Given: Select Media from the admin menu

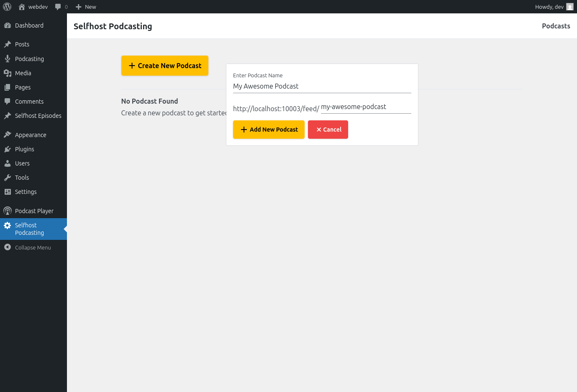Looking at the screenshot, I should coord(23,73).
